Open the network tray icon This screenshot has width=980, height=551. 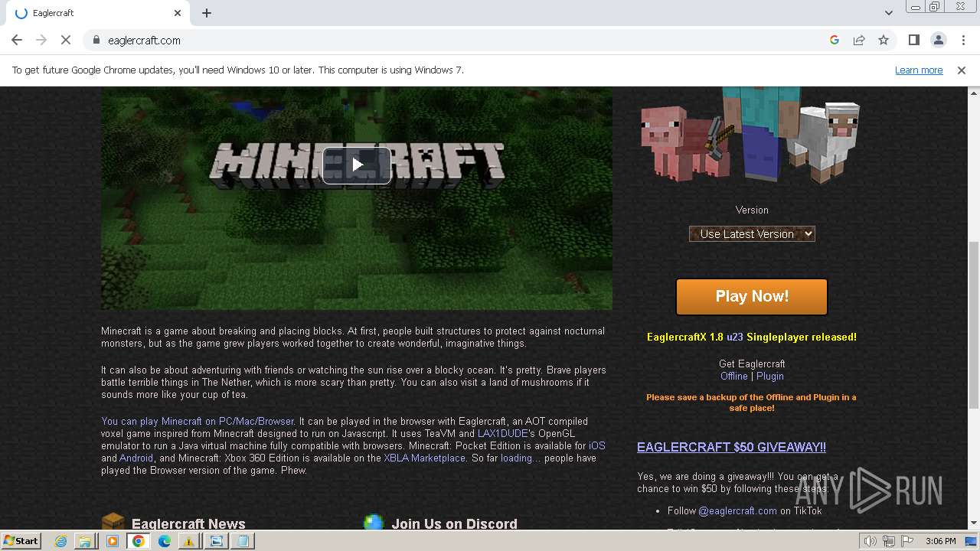[889, 541]
